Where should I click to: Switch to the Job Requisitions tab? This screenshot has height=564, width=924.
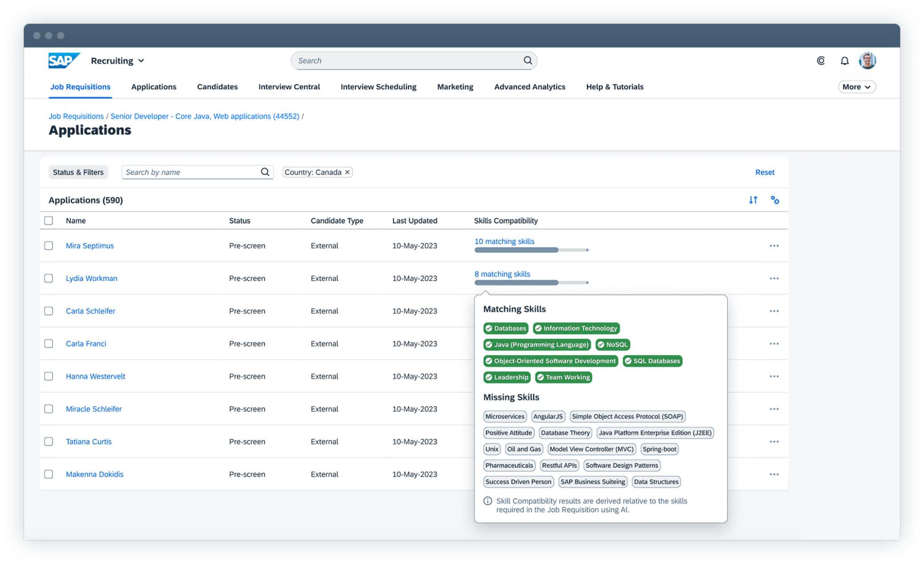[x=80, y=87]
